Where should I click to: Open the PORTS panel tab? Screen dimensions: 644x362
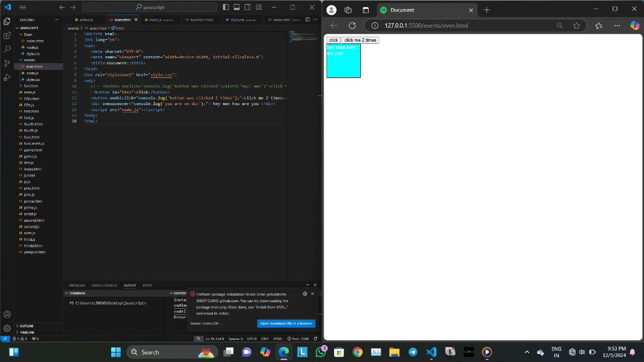tap(147, 285)
